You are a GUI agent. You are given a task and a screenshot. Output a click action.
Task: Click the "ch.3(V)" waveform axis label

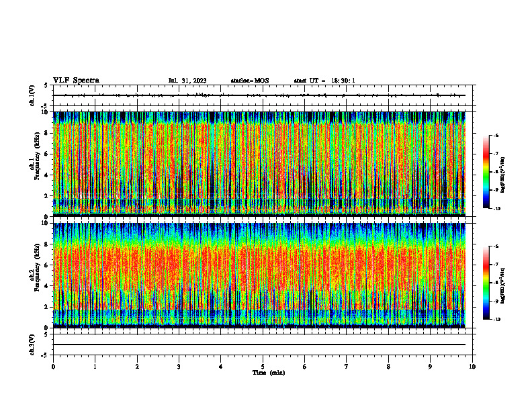32,345
